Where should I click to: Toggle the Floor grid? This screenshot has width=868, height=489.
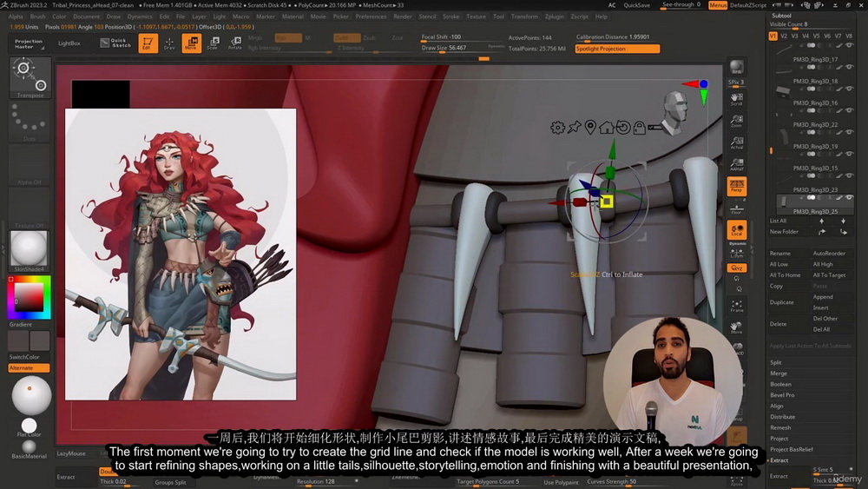[x=737, y=208]
